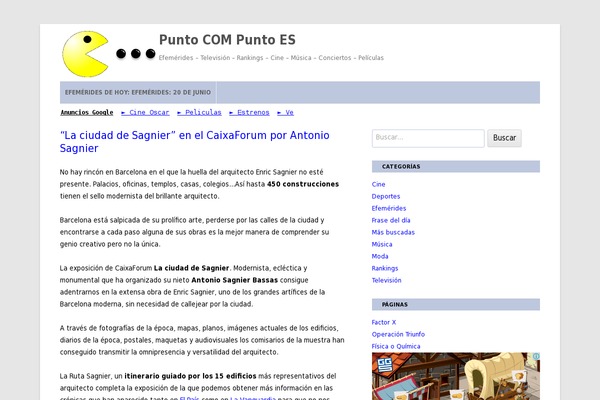Open the Más buscadas category
The height and width of the screenshot is (400, 600).
tap(393, 232)
